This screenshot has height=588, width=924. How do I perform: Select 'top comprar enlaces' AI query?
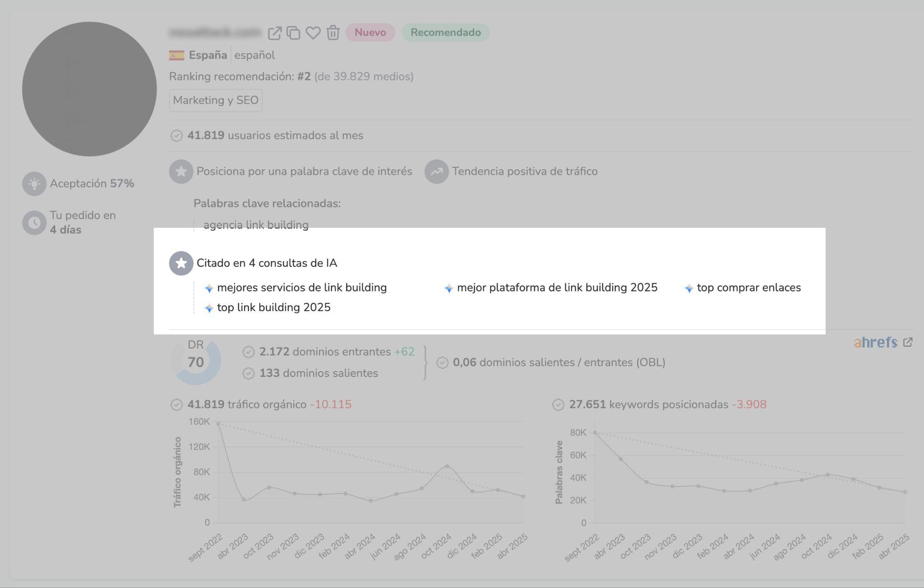748,288
